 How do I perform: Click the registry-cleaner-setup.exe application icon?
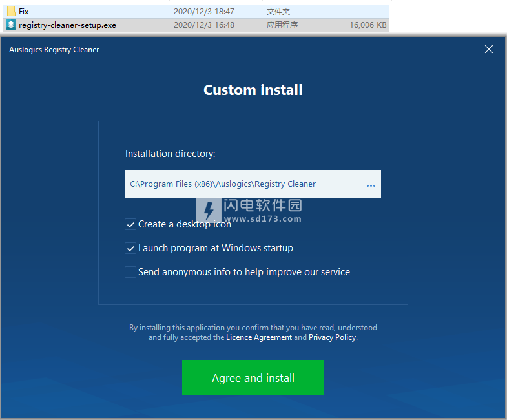pos(11,25)
